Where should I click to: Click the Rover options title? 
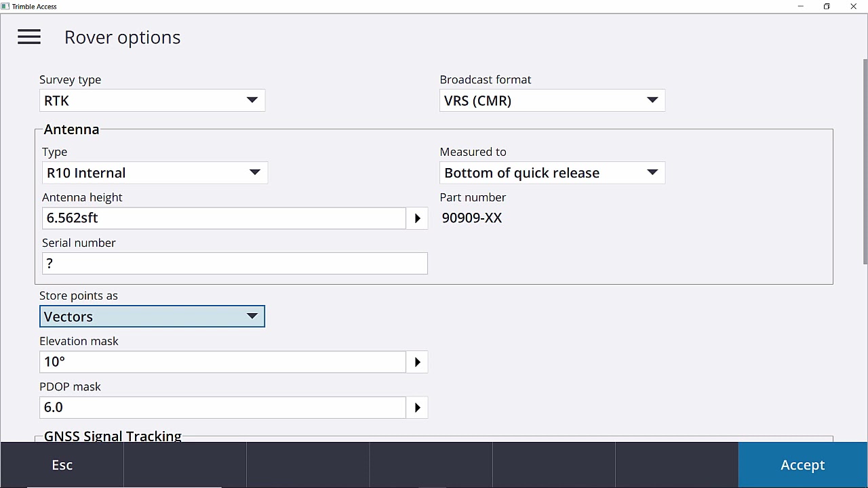coord(123,37)
